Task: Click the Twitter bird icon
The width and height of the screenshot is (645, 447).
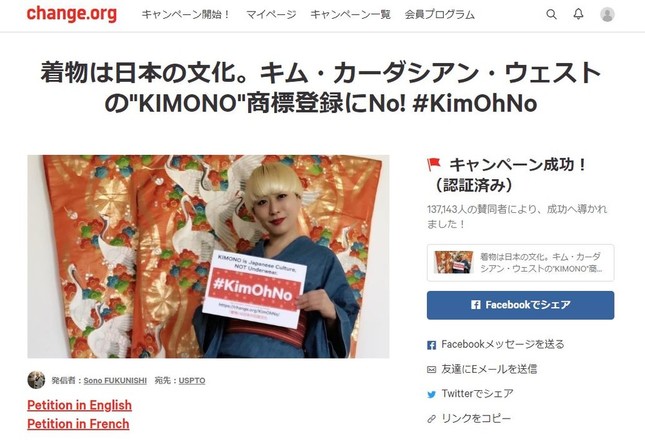Action: [431, 395]
